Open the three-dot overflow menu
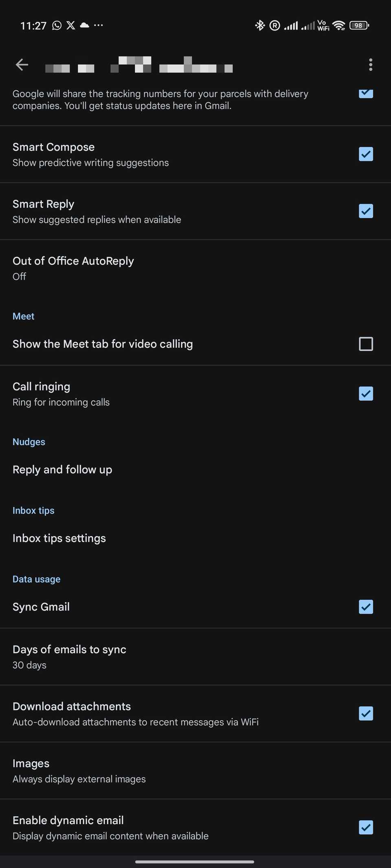This screenshot has width=391, height=868. (370, 65)
